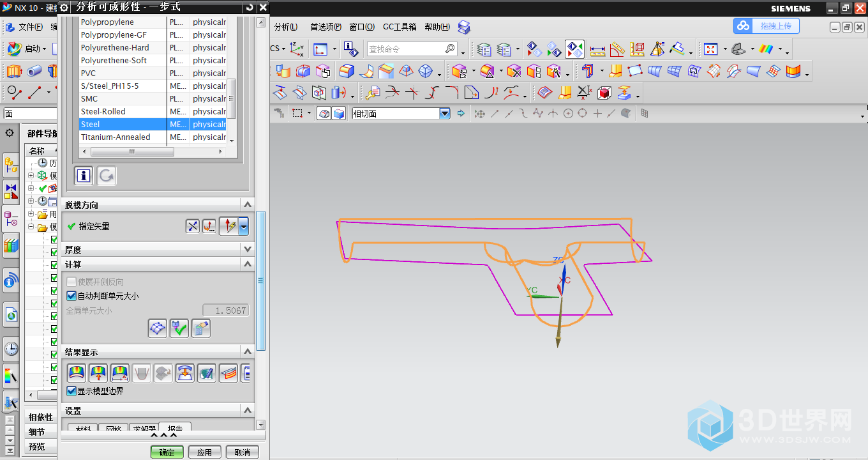
Task: Select the second result display icon with arrow
Action: click(98, 373)
